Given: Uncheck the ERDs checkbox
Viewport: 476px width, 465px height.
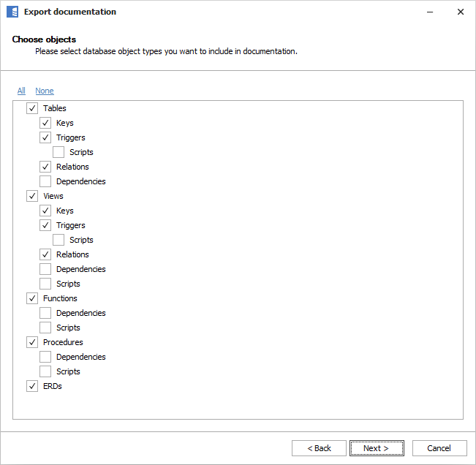Looking at the screenshot, I should click(32, 386).
